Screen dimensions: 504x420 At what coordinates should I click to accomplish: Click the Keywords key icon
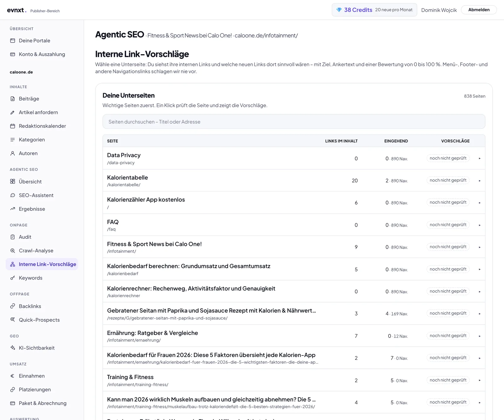13,278
